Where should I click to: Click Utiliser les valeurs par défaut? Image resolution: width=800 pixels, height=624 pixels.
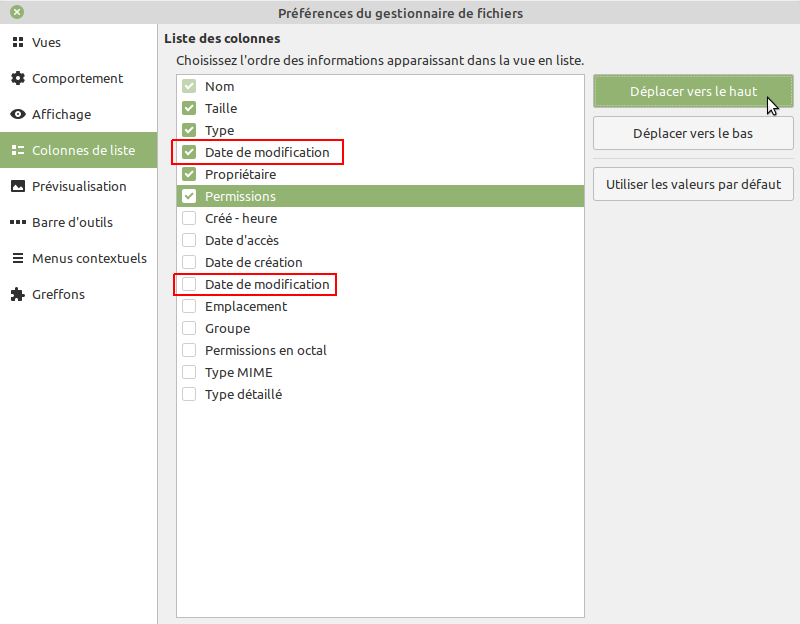pos(693,184)
